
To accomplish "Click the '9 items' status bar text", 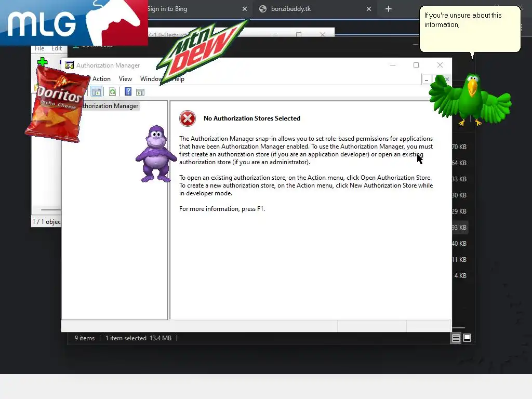I will (x=85, y=338).
